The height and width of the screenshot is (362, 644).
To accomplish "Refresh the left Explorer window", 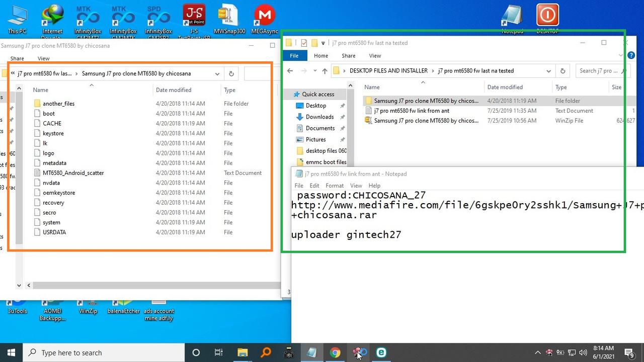I will click(x=231, y=74).
